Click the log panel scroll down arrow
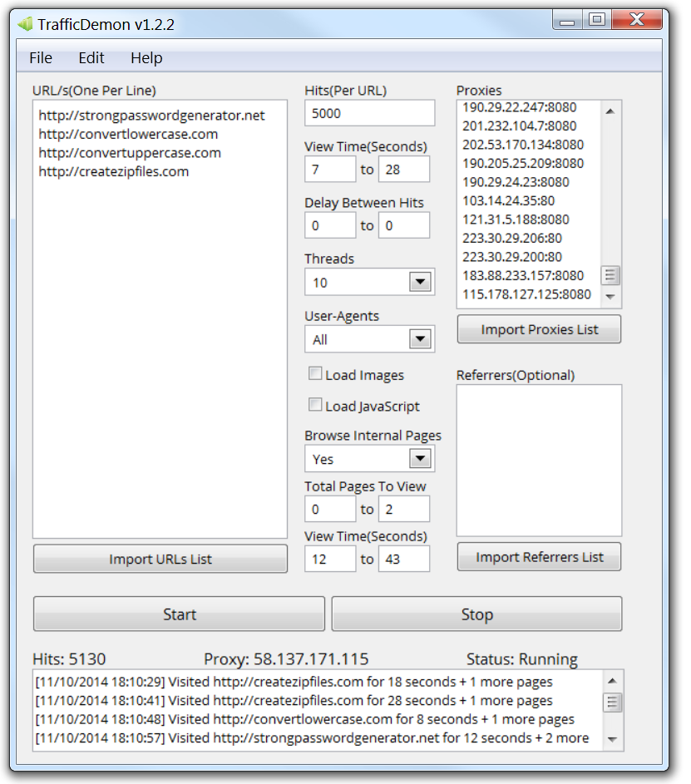This screenshot has height=784, width=691. tap(612, 739)
